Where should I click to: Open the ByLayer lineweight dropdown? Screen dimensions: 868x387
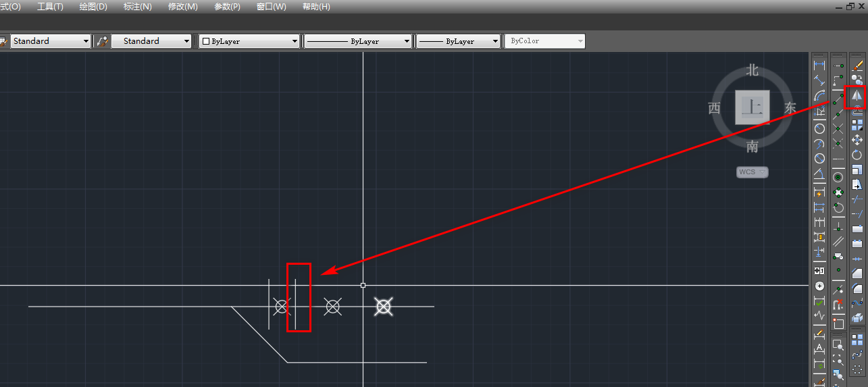tap(459, 41)
